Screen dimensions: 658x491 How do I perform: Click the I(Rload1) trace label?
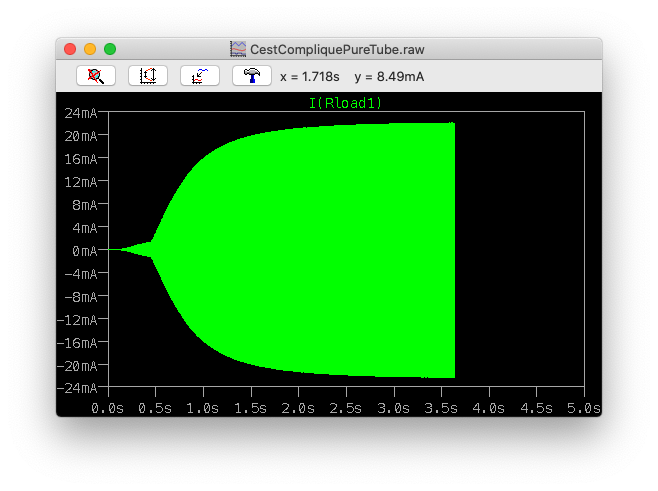(345, 103)
